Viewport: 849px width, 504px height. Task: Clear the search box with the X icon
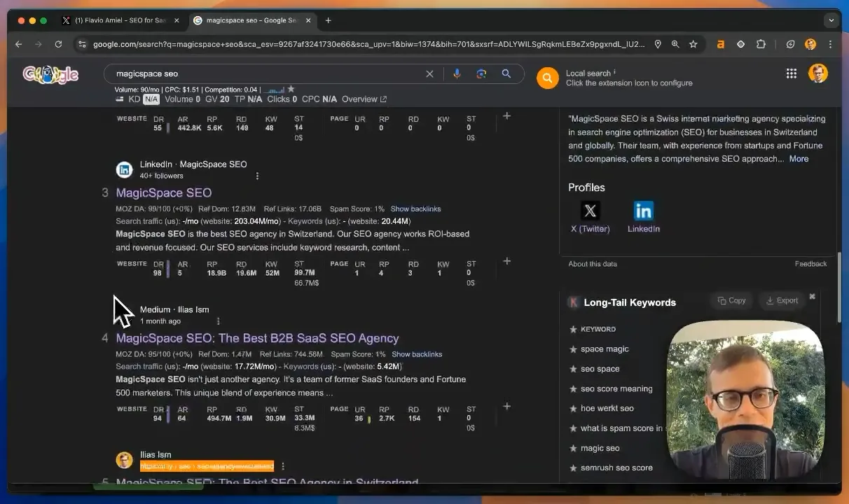[x=429, y=73]
